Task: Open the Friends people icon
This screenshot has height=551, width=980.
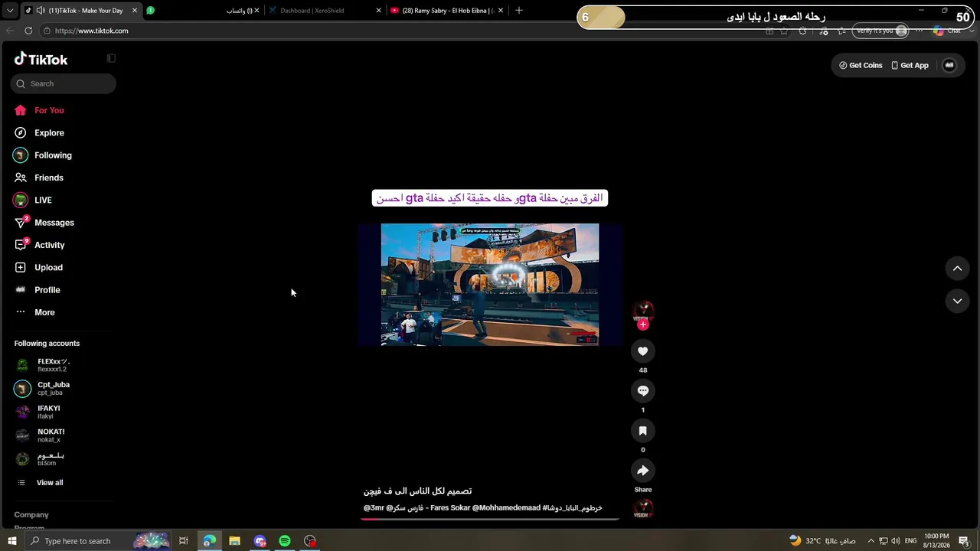Action: [x=21, y=178]
